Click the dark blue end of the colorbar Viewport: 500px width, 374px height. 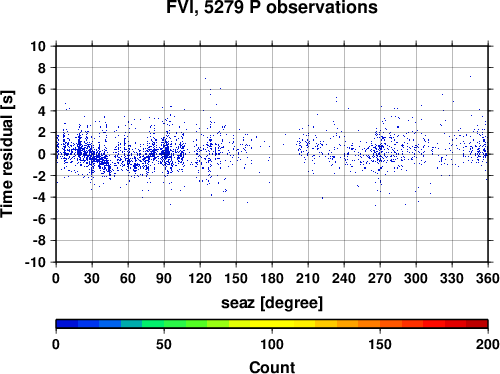tap(67, 324)
